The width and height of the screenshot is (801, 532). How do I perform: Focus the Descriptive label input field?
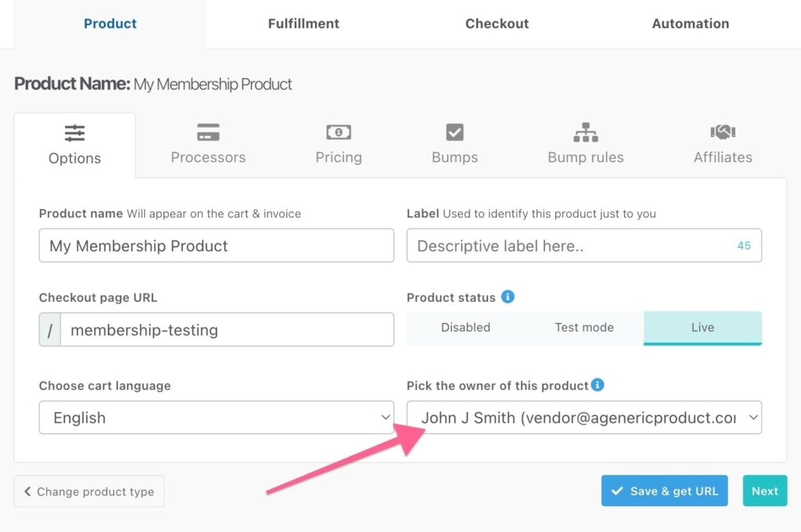(571, 246)
